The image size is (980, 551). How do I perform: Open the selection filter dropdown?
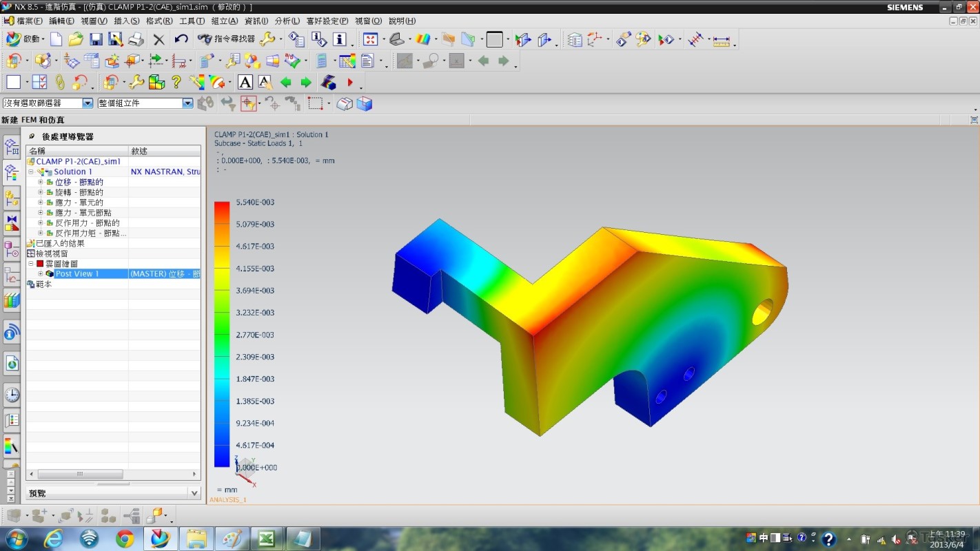(x=88, y=103)
